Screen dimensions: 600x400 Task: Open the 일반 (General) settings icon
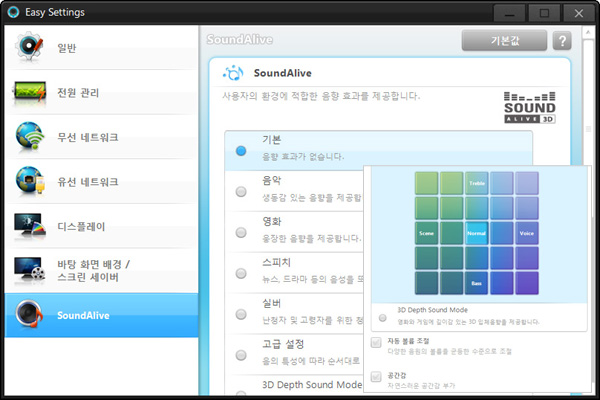tap(28, 47)
